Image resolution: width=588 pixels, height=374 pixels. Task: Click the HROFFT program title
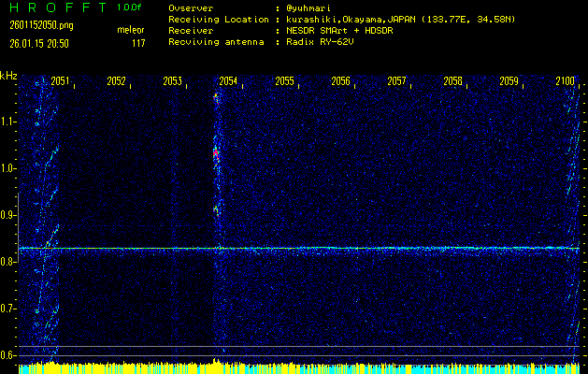pyautogui.click(x=58, y=7)
